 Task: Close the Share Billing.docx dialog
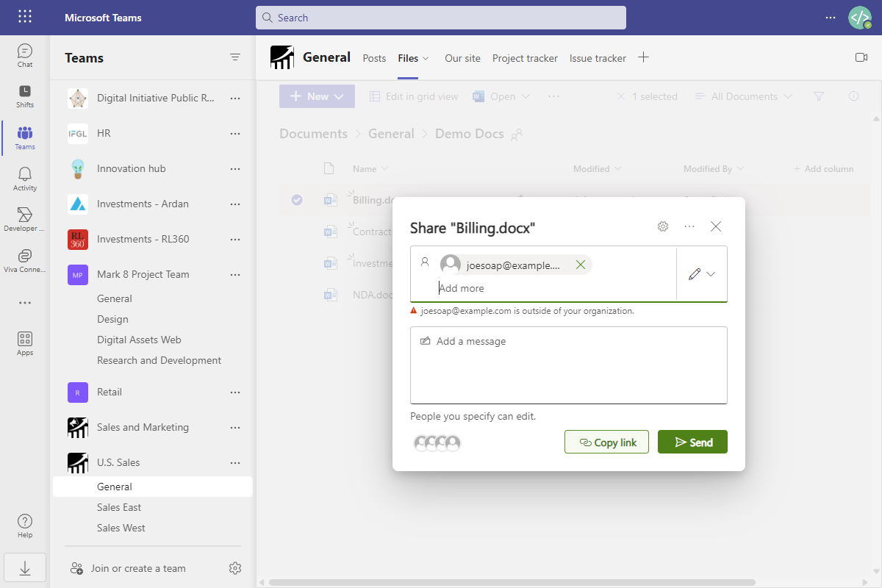click(x=716, y=226)
